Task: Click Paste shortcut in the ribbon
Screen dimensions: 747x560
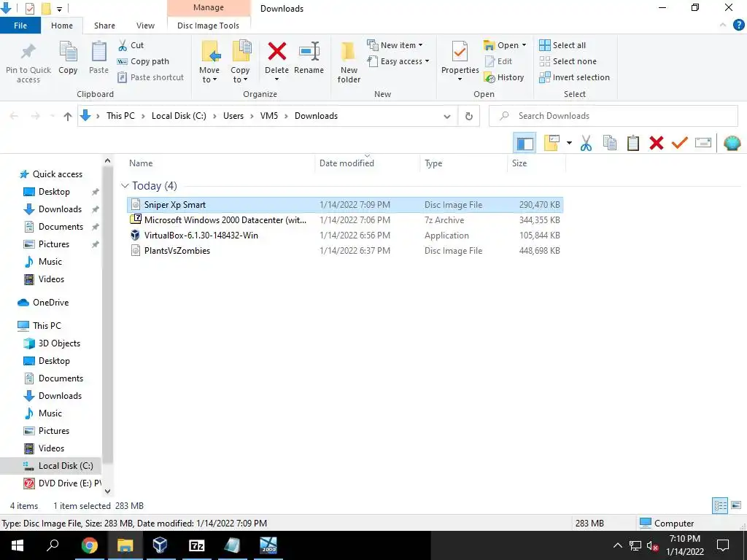Action: (x=150, y=77)
